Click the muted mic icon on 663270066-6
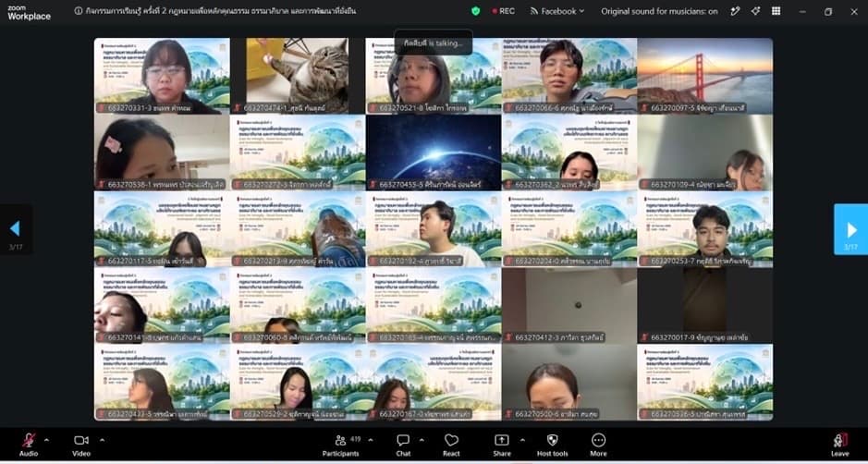 click(x=508, y=108)
